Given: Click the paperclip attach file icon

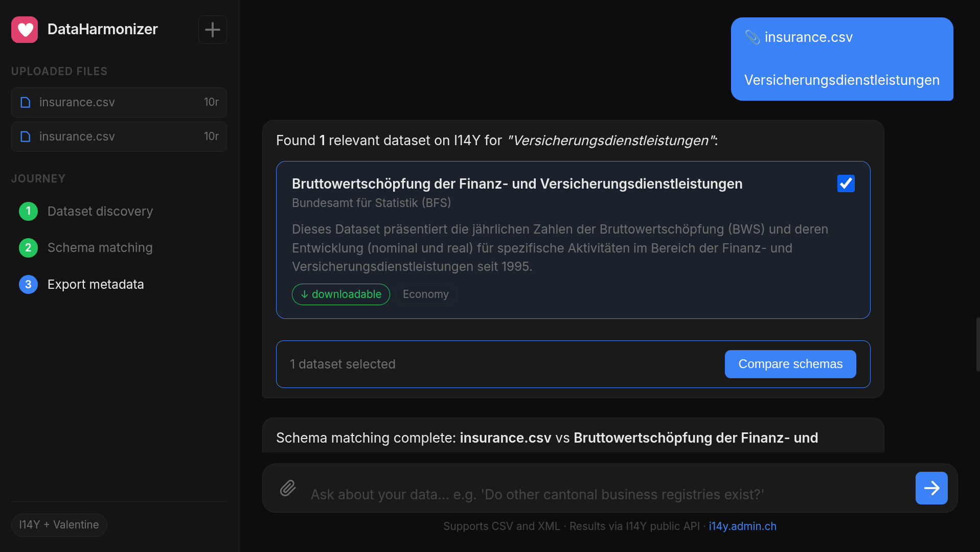Looking at the screenshot, I should pyautogui.click(x=288, y=488).
